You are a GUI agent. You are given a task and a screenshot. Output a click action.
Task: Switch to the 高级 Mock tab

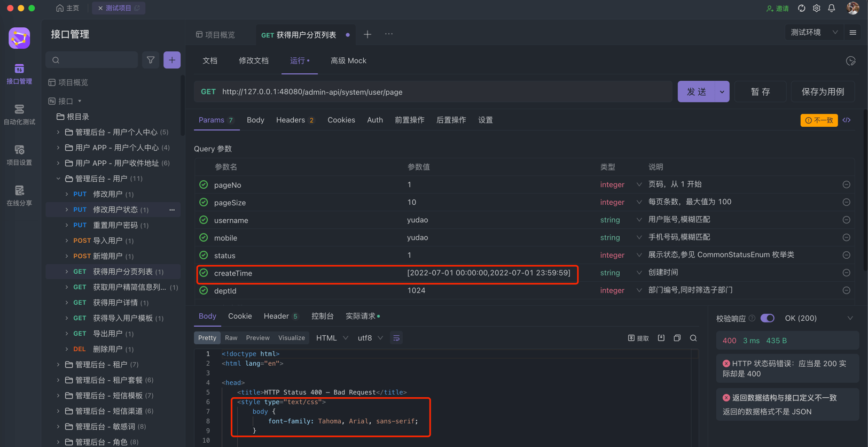[x=348, y=61]
